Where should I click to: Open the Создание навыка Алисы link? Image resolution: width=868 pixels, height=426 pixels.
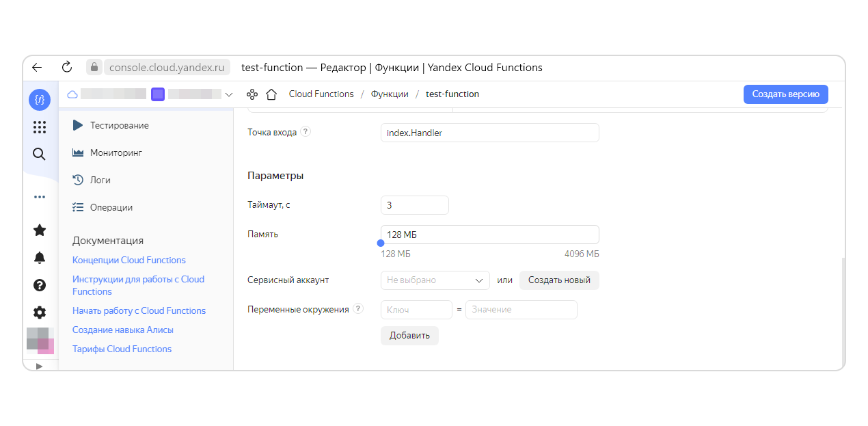pyautogui.click(x=123, y=330)
